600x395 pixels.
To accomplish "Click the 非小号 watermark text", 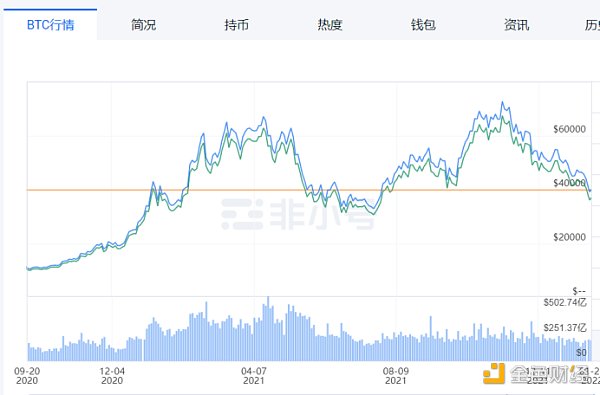I will 322,215.
